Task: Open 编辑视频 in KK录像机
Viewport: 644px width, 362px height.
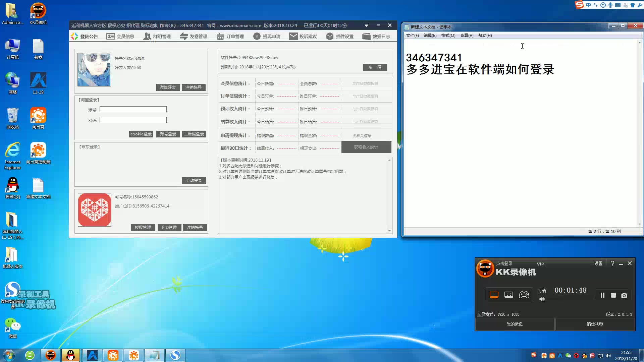Action: tap(595, 324)
